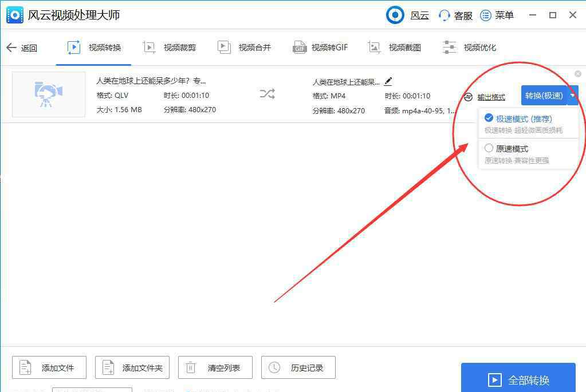Open the 菜单 menu

click(x=497, y=15)
